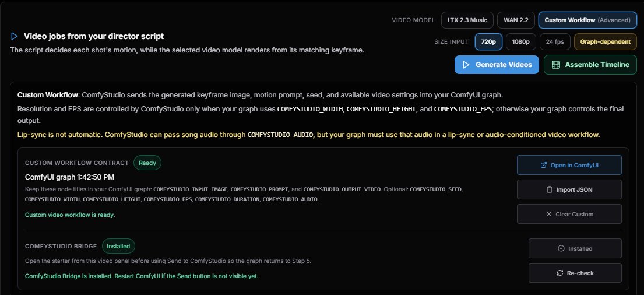644x295 pixels.
Task: Click the 'Video jobs from your director script' heading
Action: point(94,36)
